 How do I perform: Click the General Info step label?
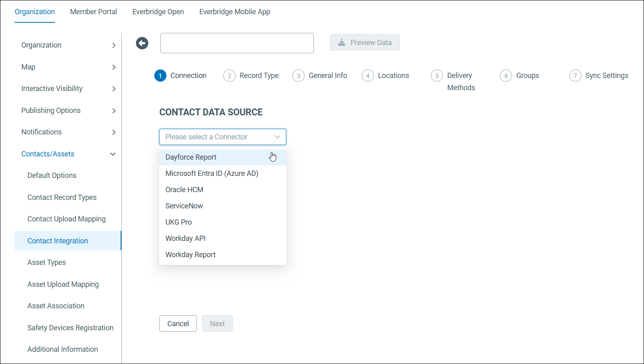click(x=328, y=76)
